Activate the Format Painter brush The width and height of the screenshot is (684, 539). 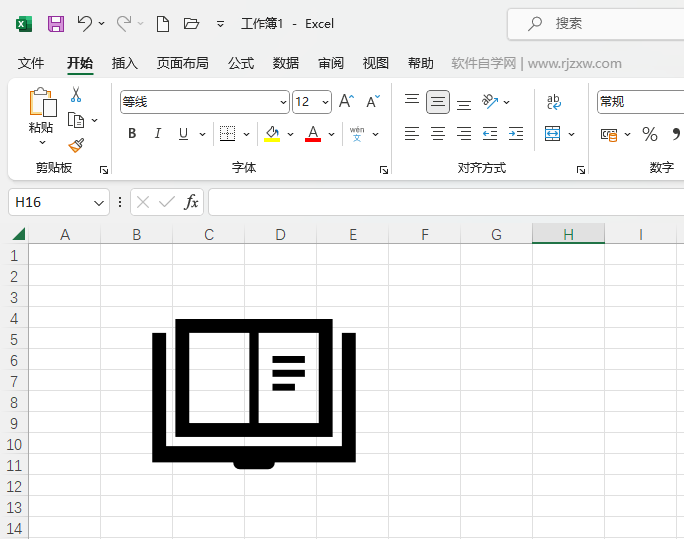coord(76,145)
